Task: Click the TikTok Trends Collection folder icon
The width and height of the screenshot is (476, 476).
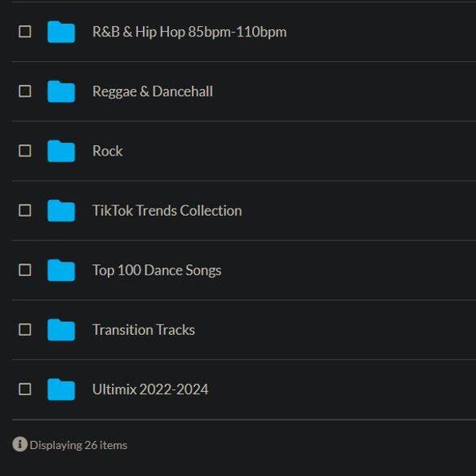Action: [61, 210]
